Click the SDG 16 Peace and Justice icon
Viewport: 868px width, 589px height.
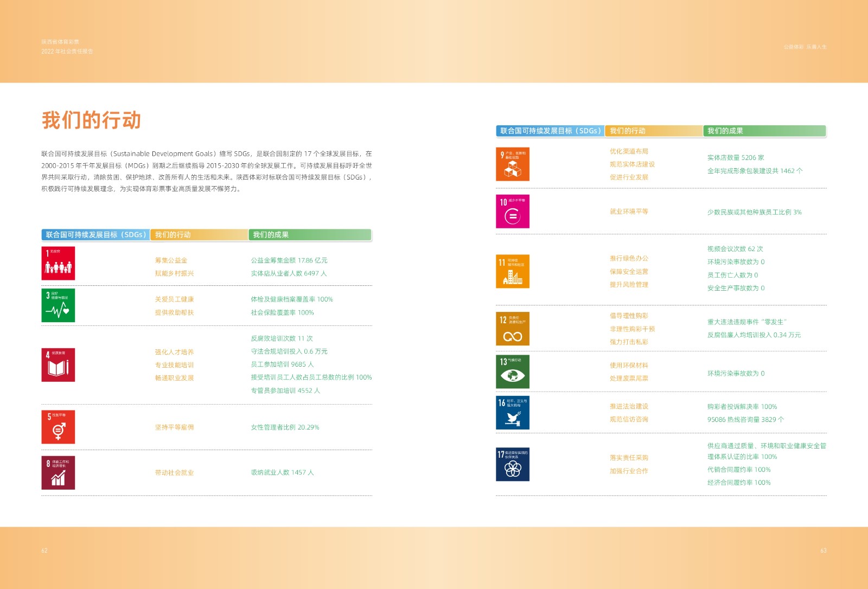coord(513,413)
